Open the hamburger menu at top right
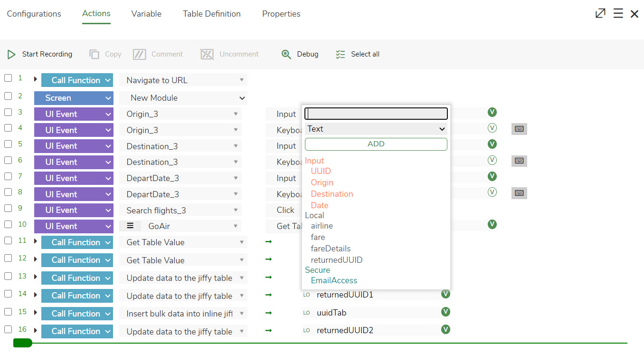 (x=618, y=13)
